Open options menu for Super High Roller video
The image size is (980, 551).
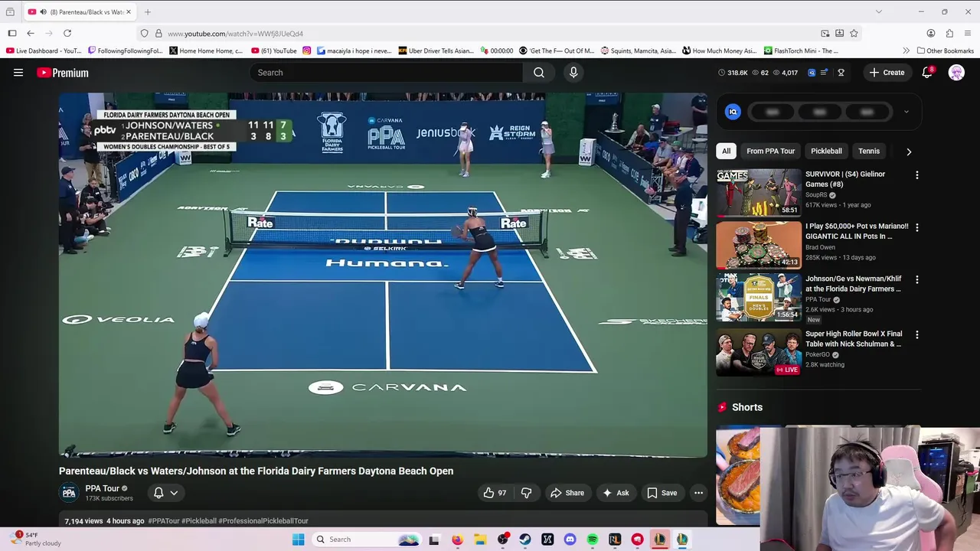point(916,335)
